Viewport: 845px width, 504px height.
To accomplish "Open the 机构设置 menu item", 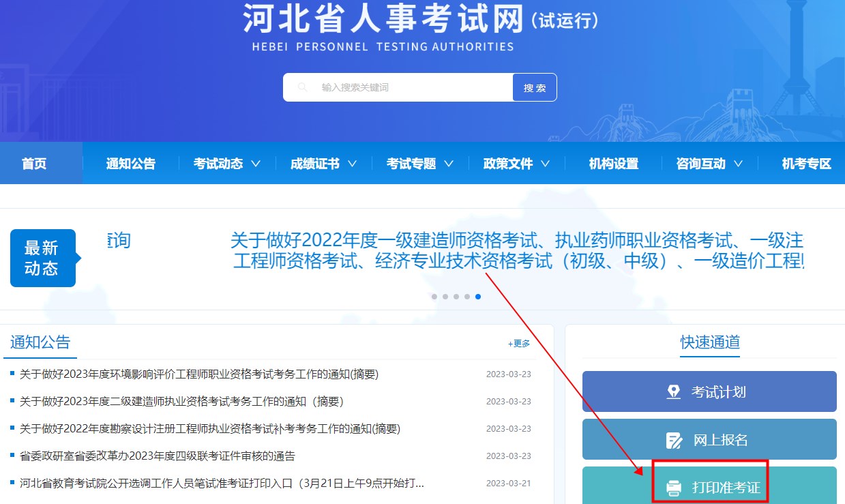I will tap(612, 163).
